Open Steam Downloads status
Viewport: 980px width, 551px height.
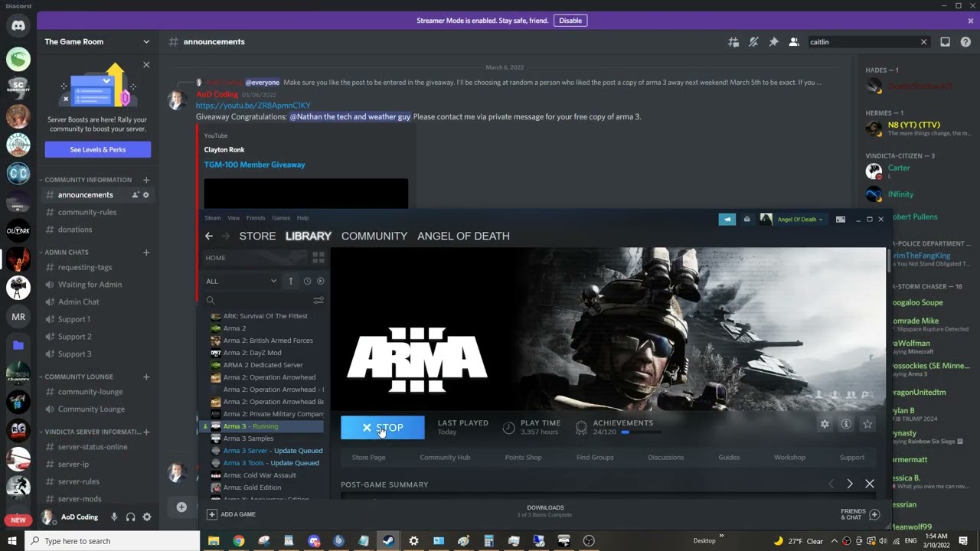545,511
